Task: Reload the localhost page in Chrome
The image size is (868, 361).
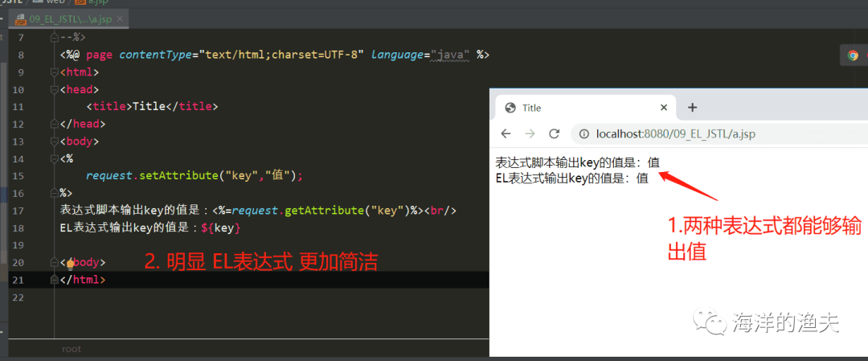Action: (554, 133)
